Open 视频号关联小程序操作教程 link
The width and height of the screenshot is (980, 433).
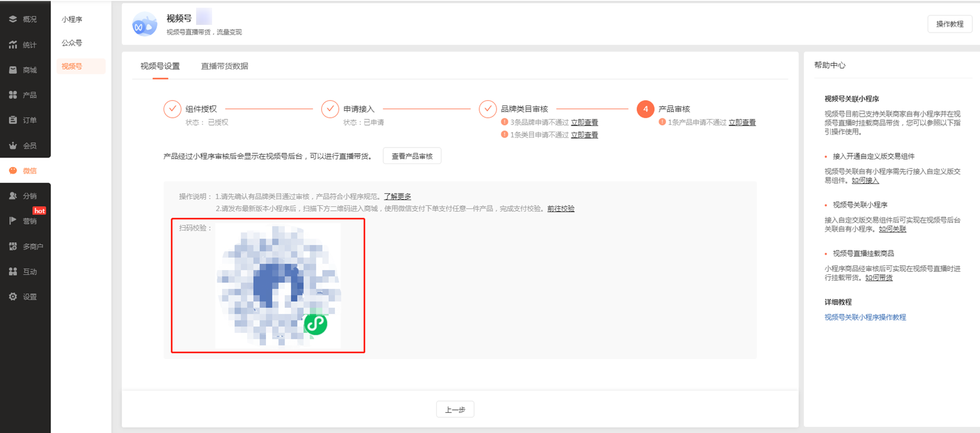click(865, 317)
